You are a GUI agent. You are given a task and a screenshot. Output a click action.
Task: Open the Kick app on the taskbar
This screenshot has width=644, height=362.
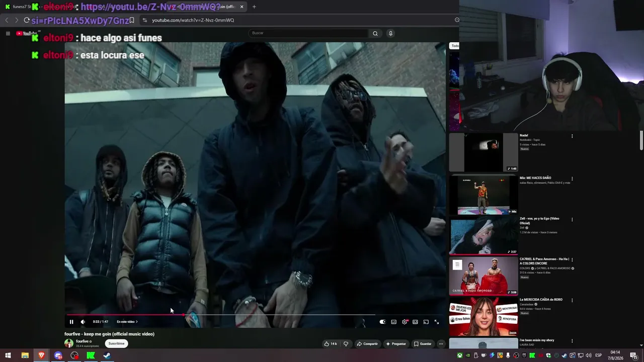coord(91,355)
